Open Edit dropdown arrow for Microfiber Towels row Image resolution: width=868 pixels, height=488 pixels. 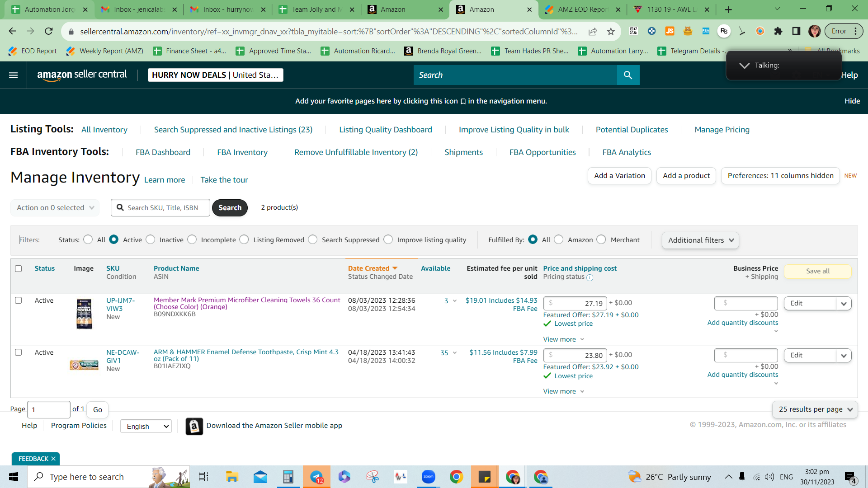[844, 304]
